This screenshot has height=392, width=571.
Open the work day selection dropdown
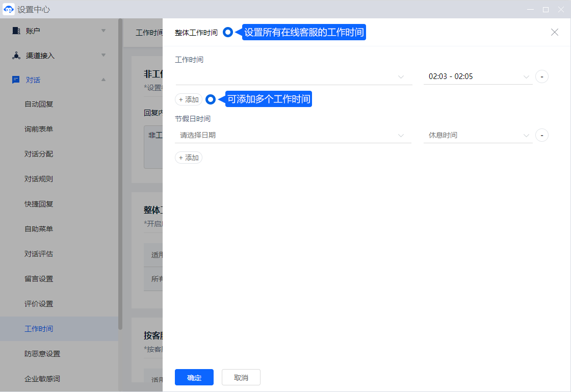(x=293, y=76)
